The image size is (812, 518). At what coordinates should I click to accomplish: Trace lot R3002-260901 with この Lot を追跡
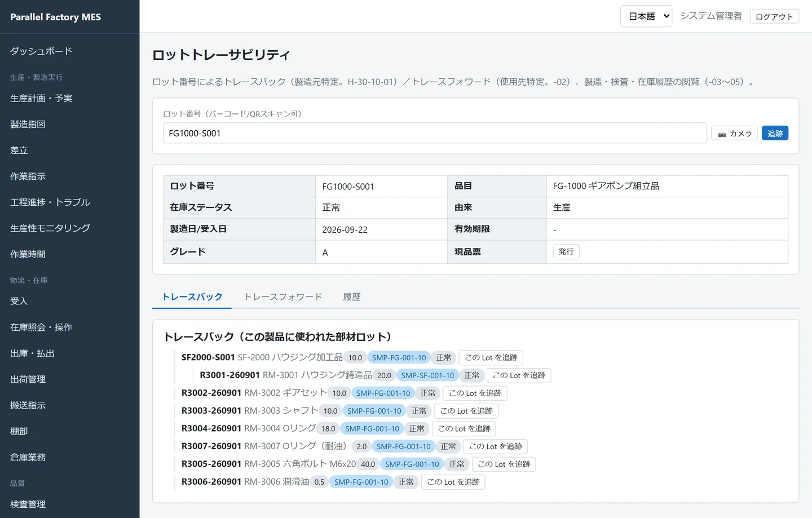(x=475, y=393)
